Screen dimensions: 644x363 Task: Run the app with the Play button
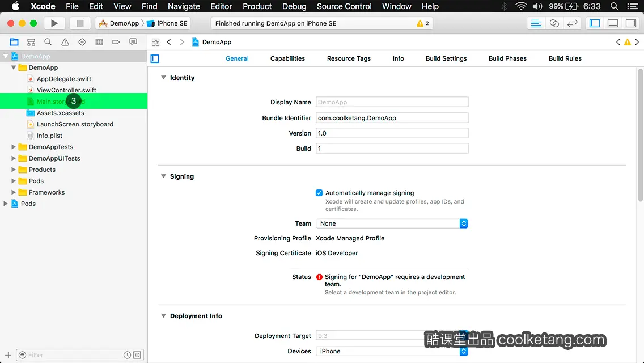54,23
